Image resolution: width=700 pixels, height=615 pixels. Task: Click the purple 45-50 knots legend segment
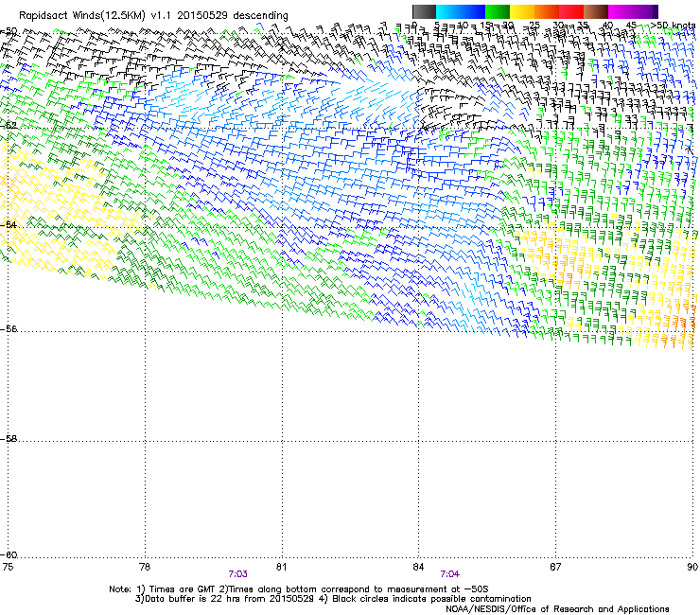(x=645, y=11)
